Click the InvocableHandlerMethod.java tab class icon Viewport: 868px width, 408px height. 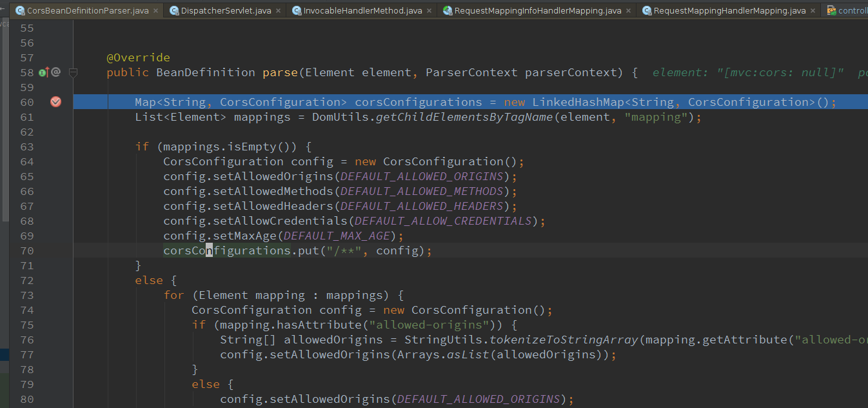coord(296,11)
